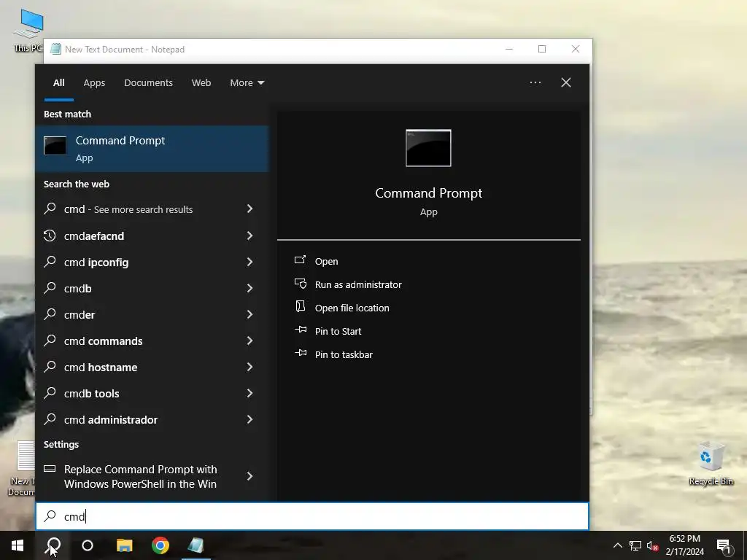Switch to the Documents tab
Image resolution: width=747 pixels, height=560 pixels.
[x=148, y=83]
